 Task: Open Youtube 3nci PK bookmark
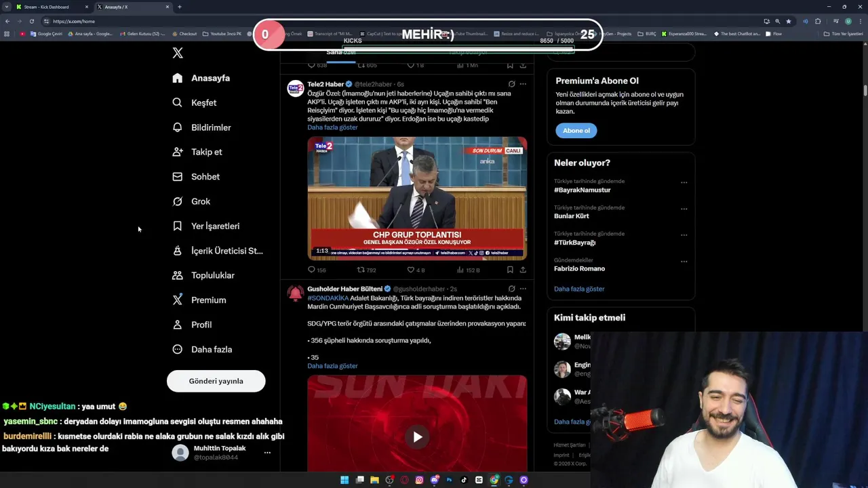222,34
